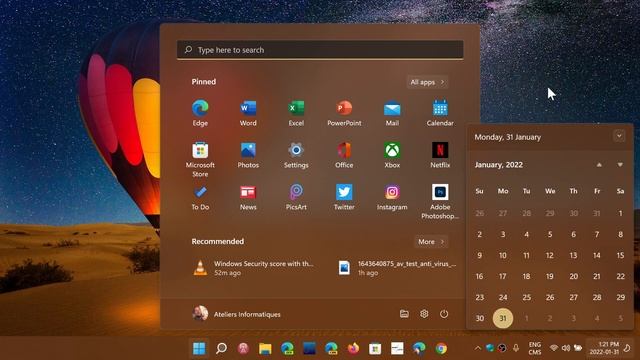Open the pinned Office app

tap(344, 155)
